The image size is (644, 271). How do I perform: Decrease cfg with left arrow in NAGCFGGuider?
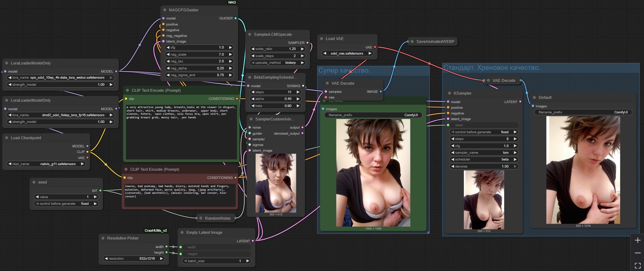click(168, 47)
